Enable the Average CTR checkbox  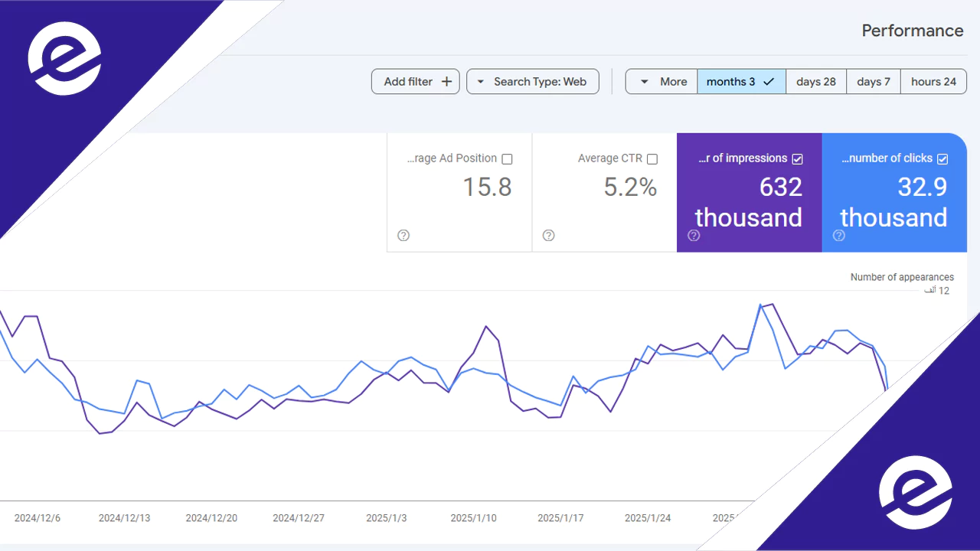click(x=652, y=159)
